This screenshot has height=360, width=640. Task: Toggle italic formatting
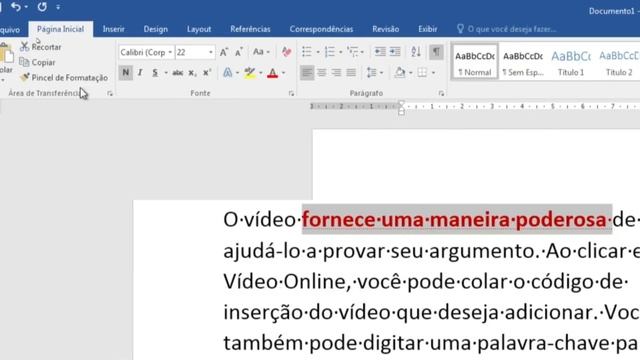click(x=140, y=73)
